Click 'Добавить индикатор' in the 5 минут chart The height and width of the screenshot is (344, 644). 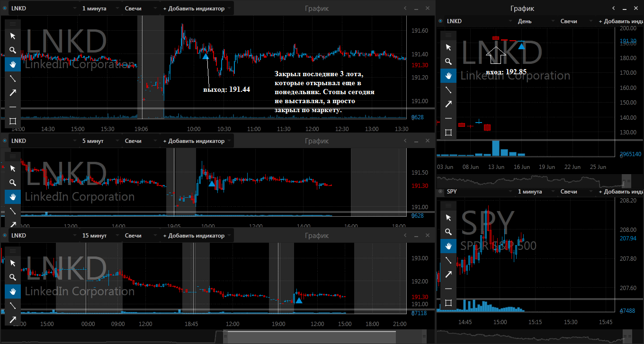point(197,141)
